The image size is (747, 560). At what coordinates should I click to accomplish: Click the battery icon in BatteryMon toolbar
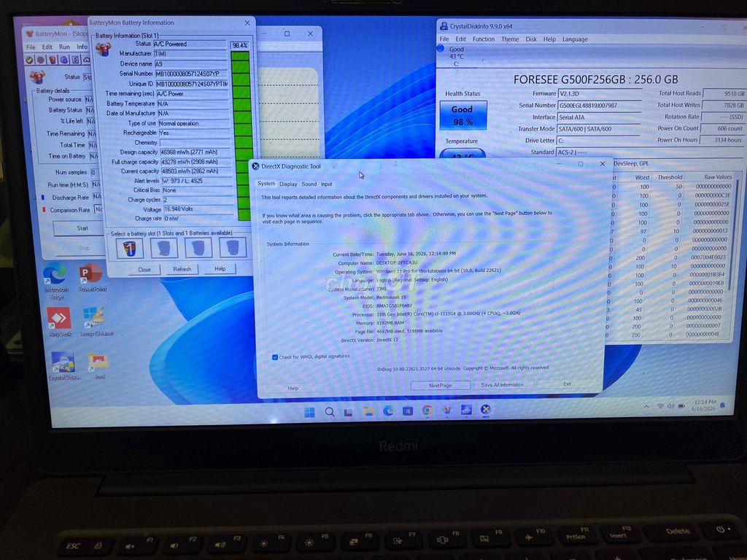[53, 60]
